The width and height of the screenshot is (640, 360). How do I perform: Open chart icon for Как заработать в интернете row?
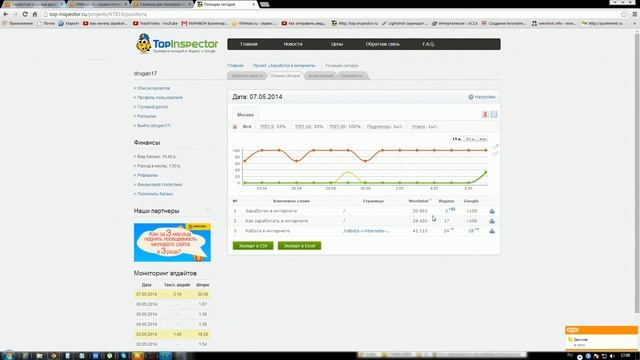pos(492,221)
